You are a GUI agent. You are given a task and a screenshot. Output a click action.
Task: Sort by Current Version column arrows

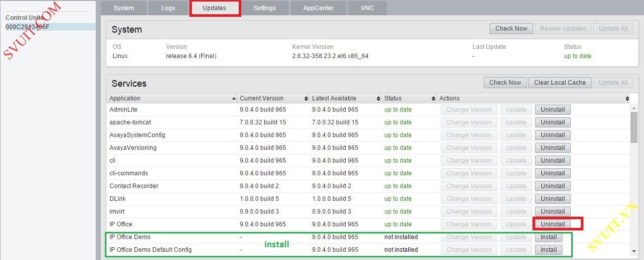pos(306,98)
